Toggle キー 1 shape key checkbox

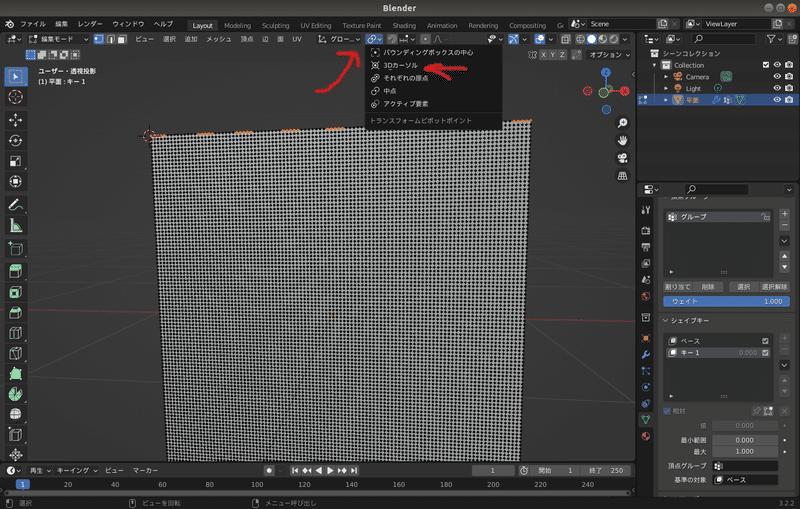click(765, 352)
